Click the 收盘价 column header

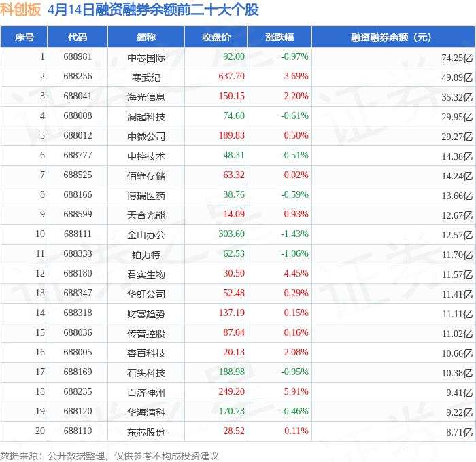(x=216, y=37)
